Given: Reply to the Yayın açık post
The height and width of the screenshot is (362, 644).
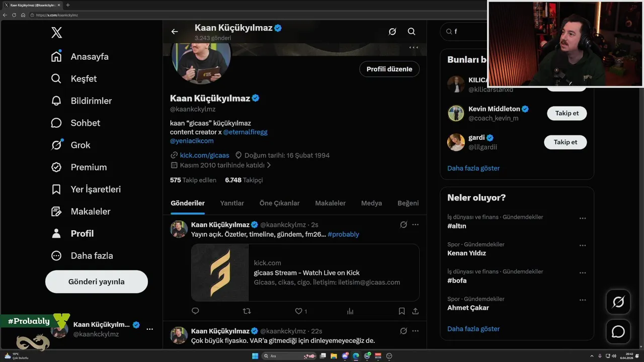Looking at the screenshot, I should [195, 311].
